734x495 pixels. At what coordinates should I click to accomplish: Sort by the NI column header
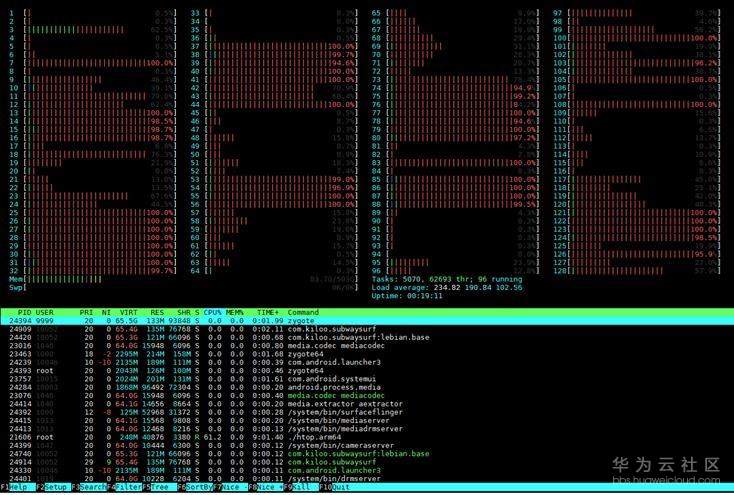106,312
